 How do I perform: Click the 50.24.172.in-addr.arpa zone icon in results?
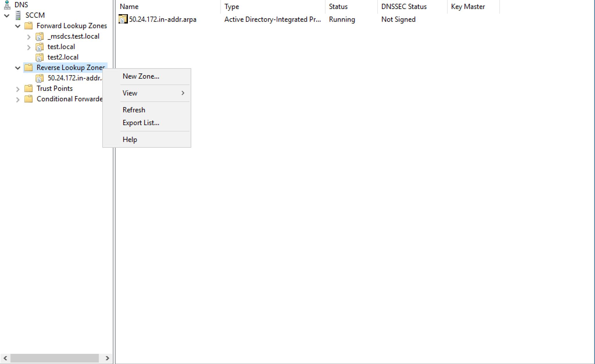point(123,19)
